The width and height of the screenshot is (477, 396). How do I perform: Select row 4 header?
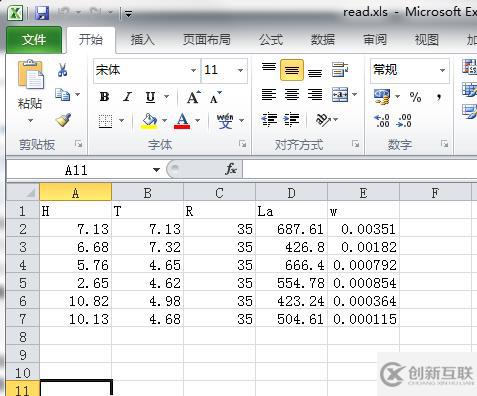23,265
